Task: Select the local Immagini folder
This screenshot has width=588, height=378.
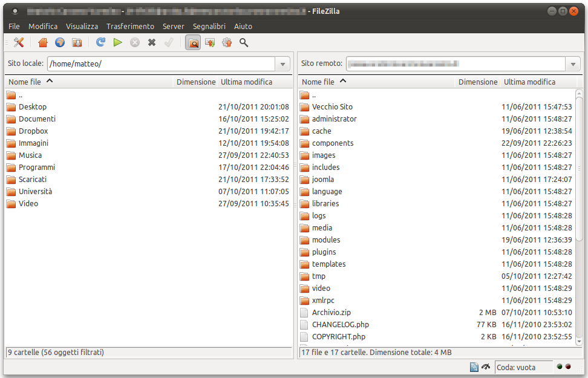Action: pyautogui.click(x=148, y=143)
